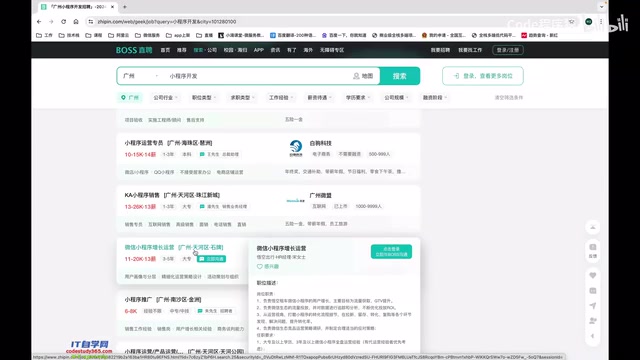Open the 地图 map search option
640x360 pixels.
(363, 76)
